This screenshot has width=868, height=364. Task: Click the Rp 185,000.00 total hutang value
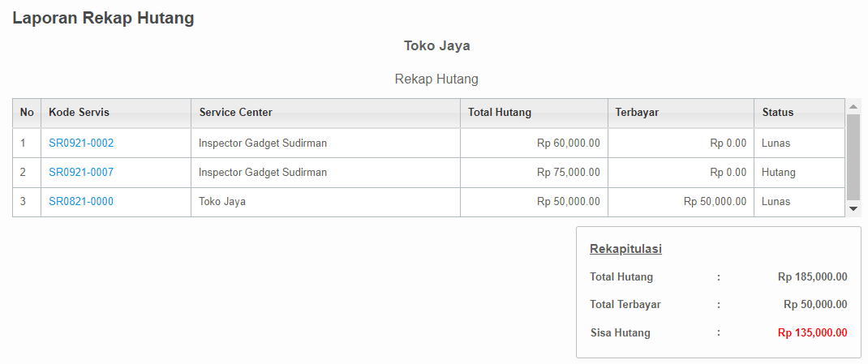point(812,277)
